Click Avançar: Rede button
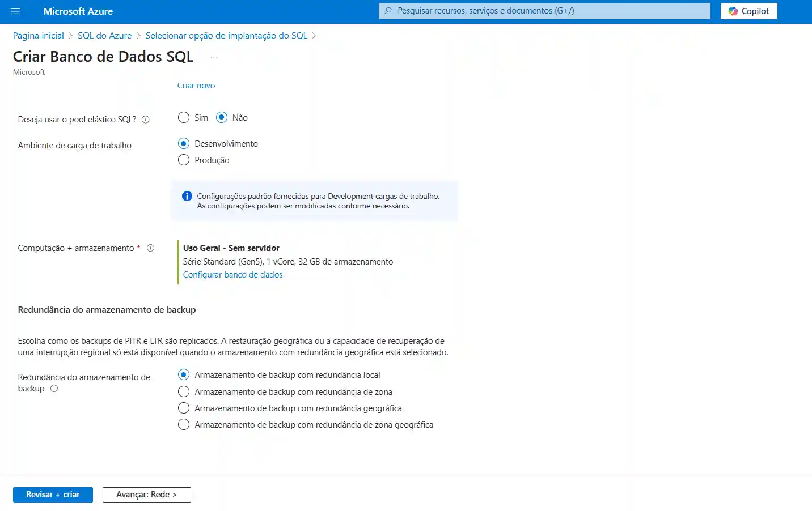The height and width of the screenshot is (511, 812). (146, 495)
